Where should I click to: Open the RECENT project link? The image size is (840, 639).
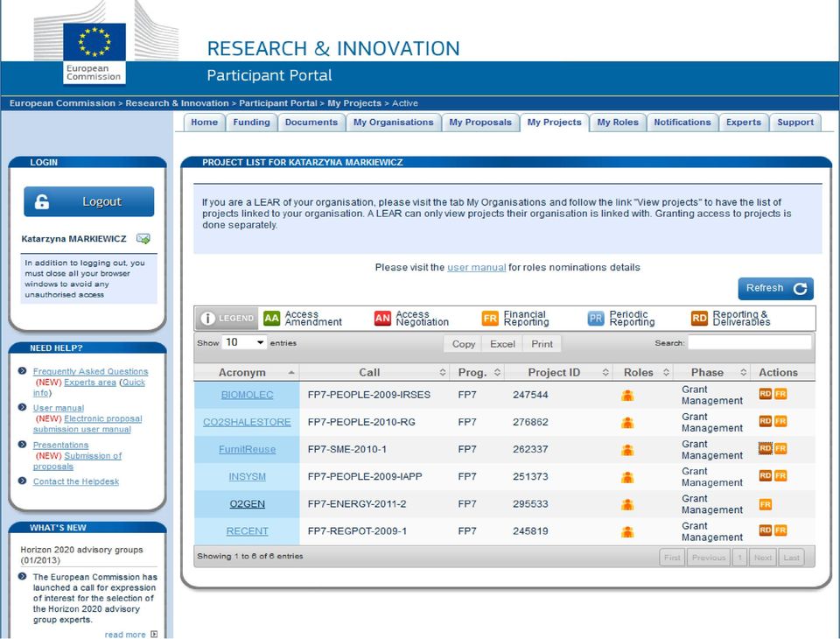click(247, 531)
